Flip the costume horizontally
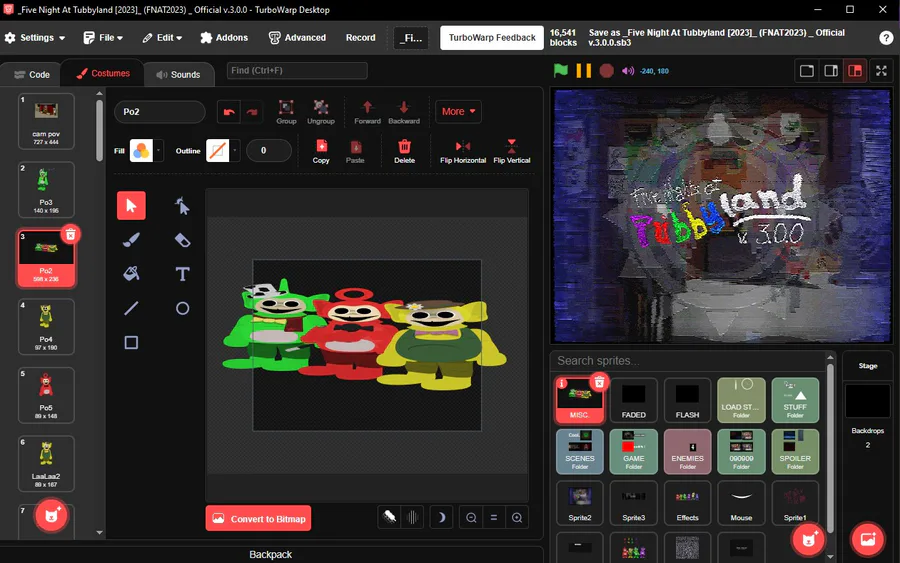This screenshot has height=563, width=900. [x=463, y=151]
